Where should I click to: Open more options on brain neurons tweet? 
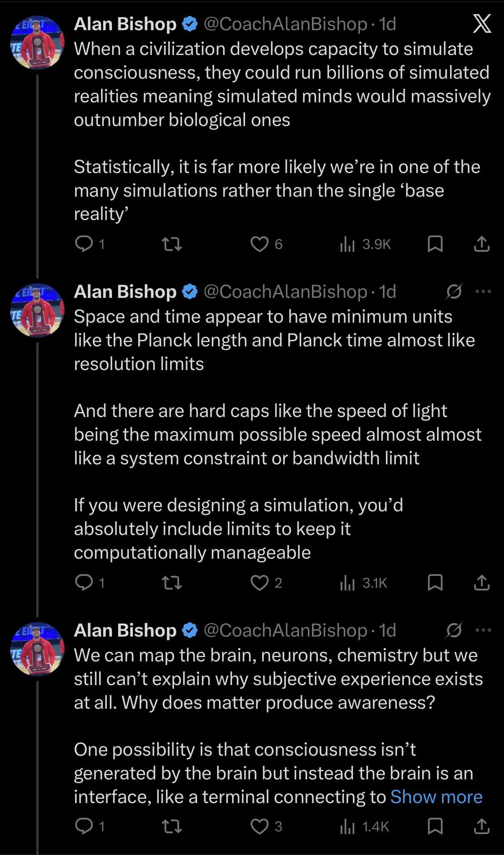pyautogui.click(x=483, y=630)
